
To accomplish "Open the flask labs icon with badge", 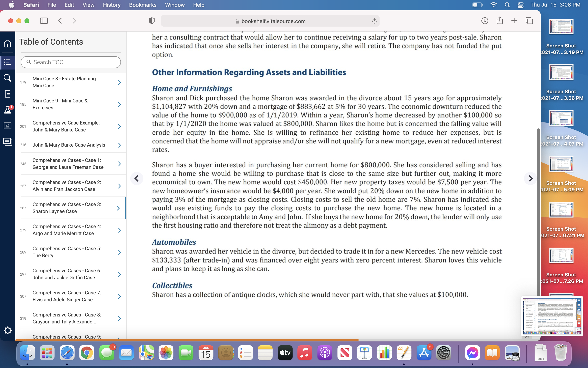I will pyautogui.click(x=8, y=110).
